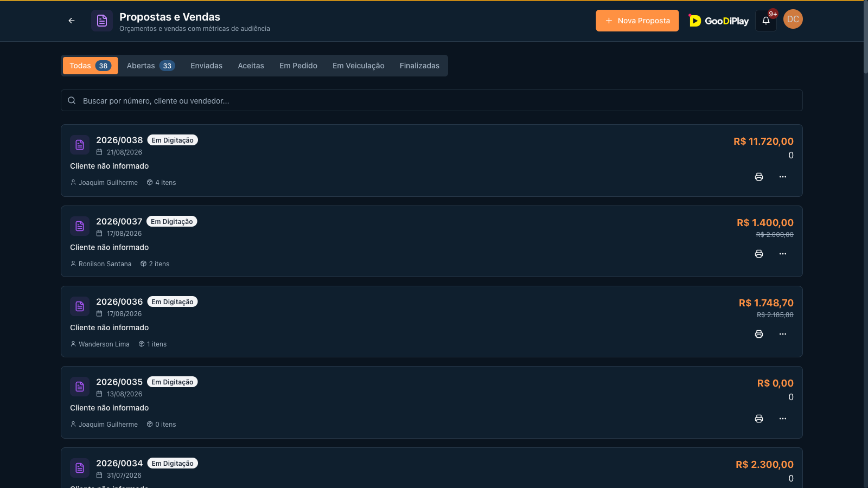
Task: Click the struck-through R$ 2.185,88 price
Action: [x=775, y=315]
